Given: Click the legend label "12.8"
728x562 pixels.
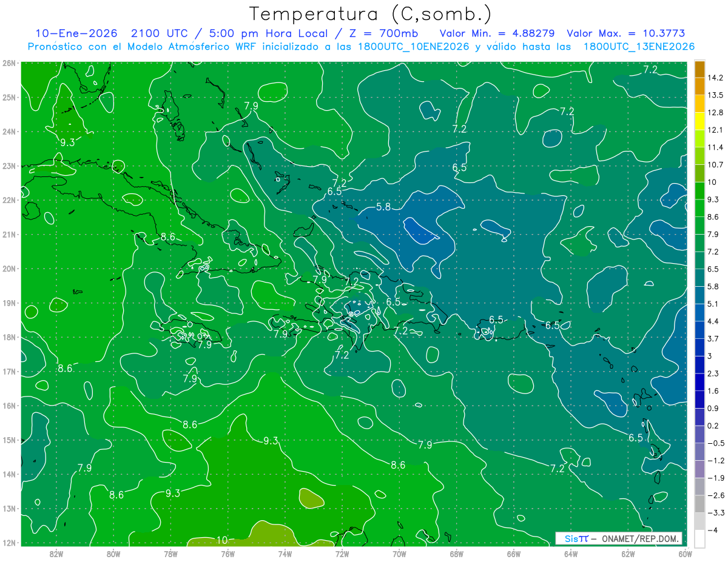Looking at the screenshot, I should (715, 113).
